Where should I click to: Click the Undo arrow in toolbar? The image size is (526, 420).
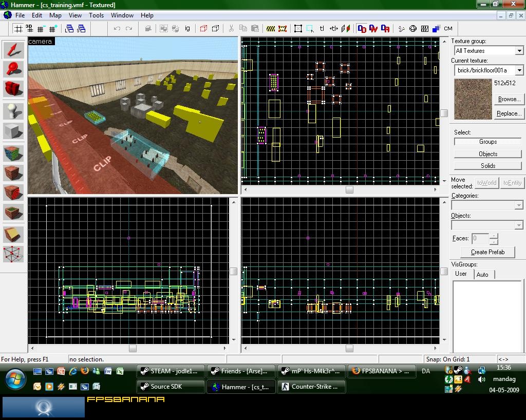117,29
